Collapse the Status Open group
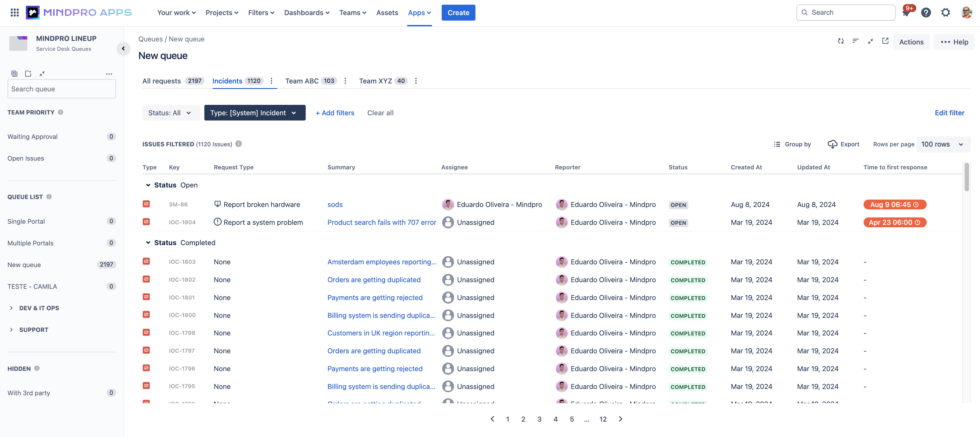Image resolution: width=980 pixels, height=437 pixels. point(148,185)
